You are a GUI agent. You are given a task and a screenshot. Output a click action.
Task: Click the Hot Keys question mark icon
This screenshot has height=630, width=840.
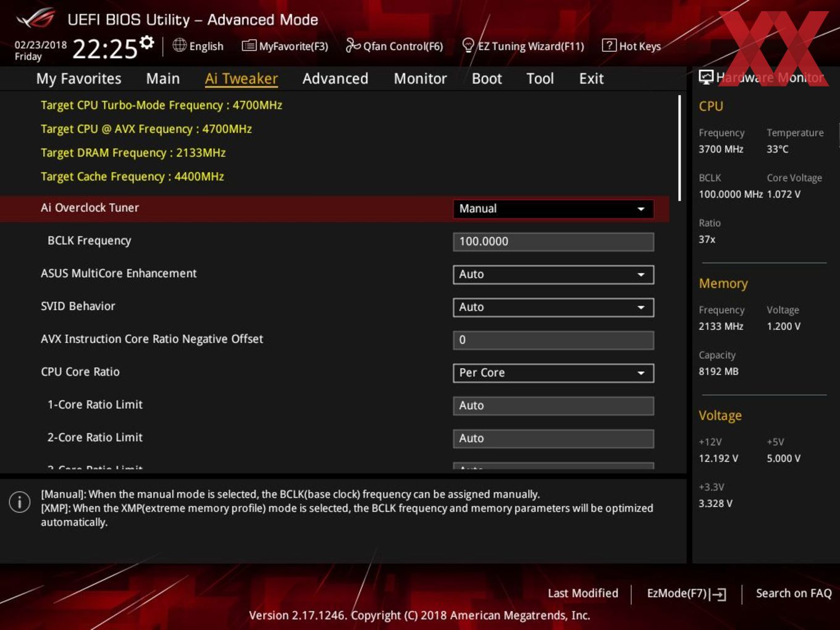(609, 45)
